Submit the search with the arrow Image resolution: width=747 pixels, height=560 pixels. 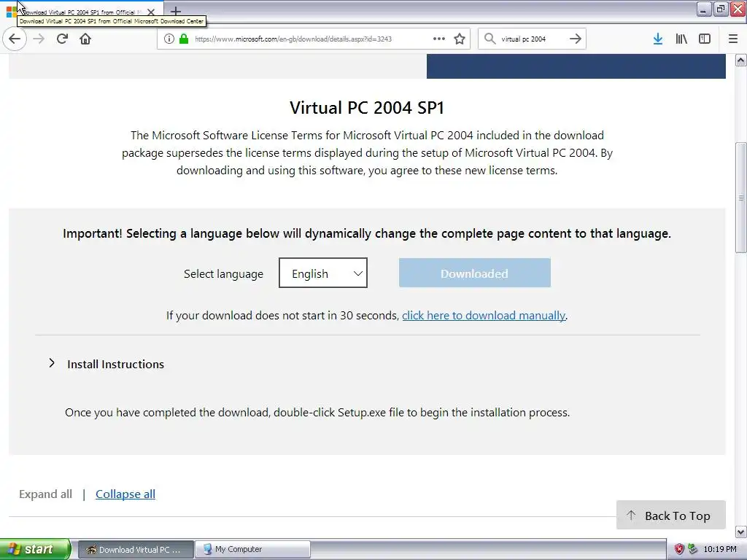(575, 39)
